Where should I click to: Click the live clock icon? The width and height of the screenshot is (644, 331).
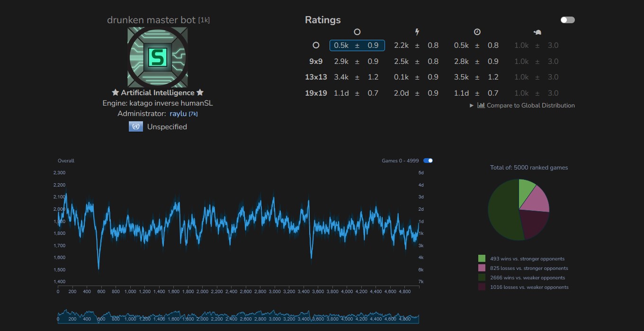[477, 32]
